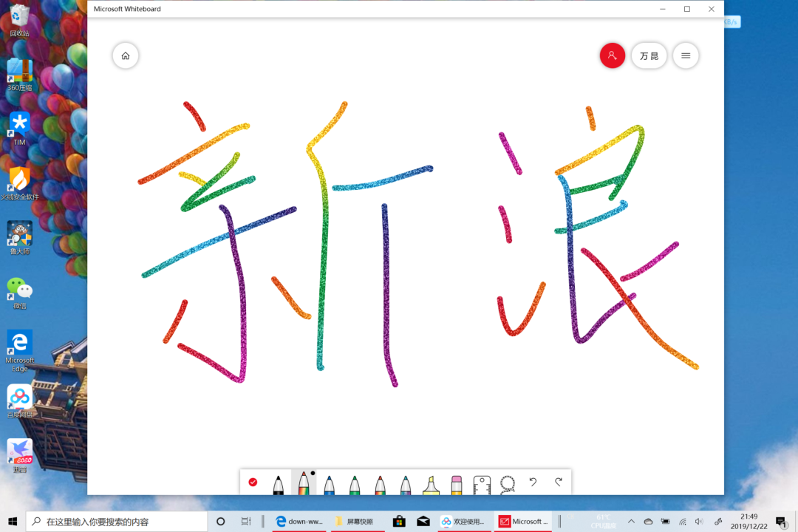Select the 百度网盘 desktop shortcut
The width and height of the screenshot is (798, 532).
tap(19, 401)
